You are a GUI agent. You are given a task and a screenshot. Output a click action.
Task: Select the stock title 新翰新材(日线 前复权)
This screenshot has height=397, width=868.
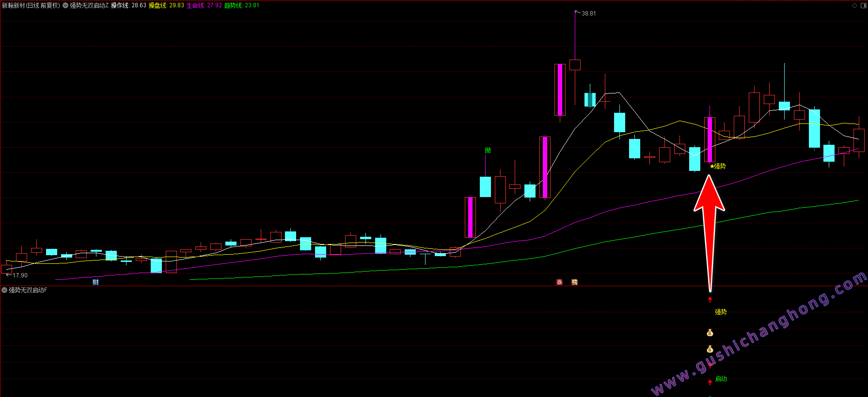[x=31, y=5]
